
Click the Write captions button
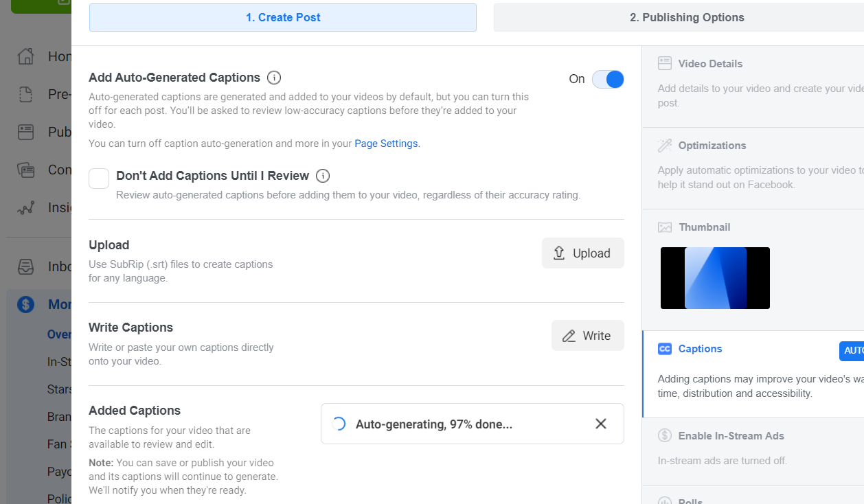588,335
